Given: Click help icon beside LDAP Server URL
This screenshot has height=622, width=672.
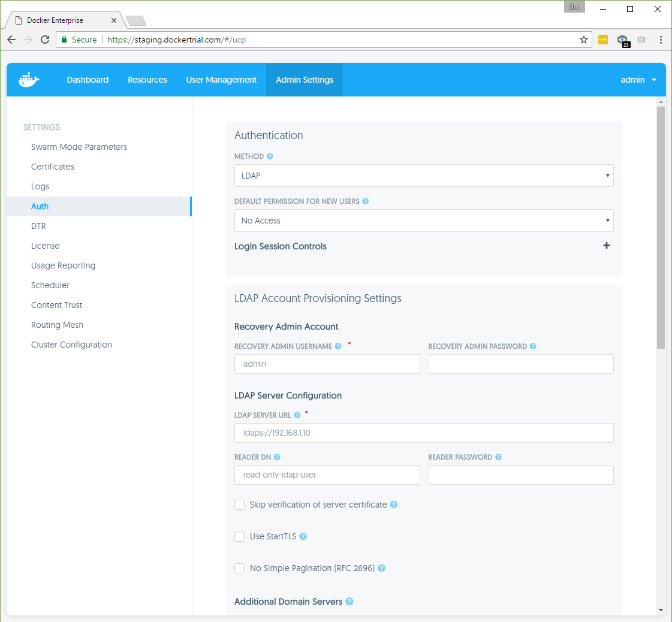Looking at the screenshot, I should coord(297,415).
